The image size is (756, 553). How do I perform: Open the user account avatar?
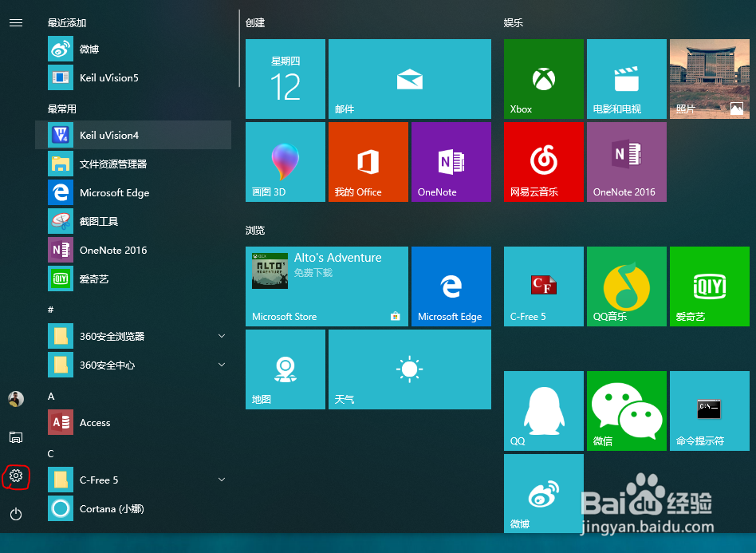[16, 399]
